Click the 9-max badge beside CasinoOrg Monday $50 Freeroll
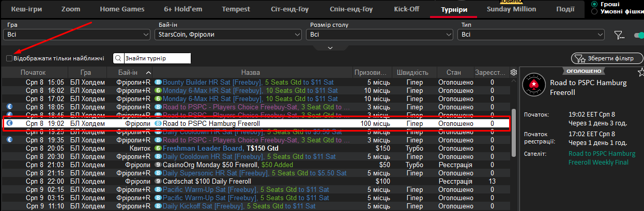Image resolution: width=644 pixels, height=211 pixels. coord(158,165)
